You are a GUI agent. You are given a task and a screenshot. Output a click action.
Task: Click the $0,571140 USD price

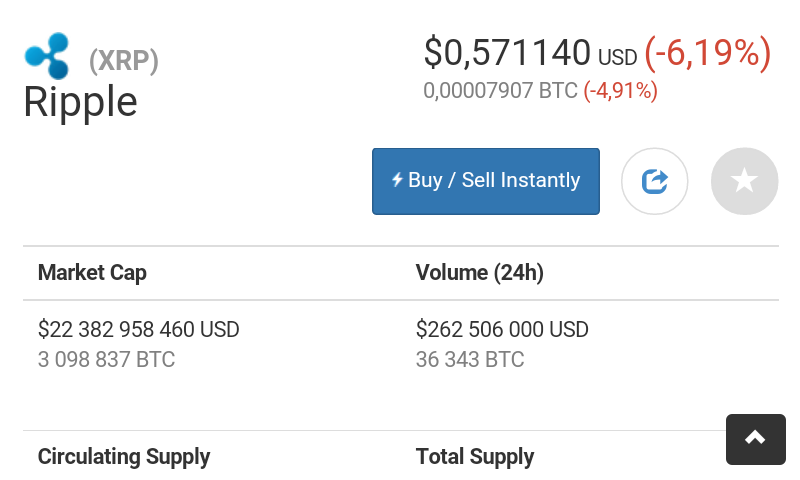(531, 53)
